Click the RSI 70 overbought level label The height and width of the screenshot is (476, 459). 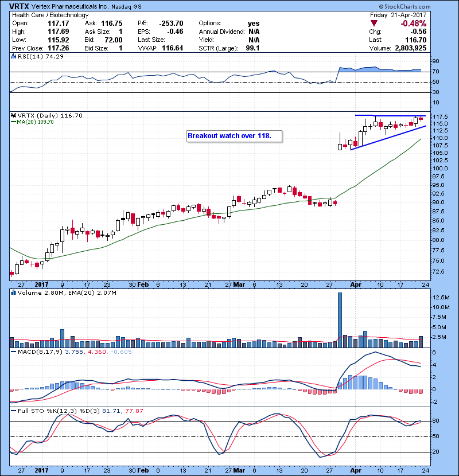[x=435, y=72]
